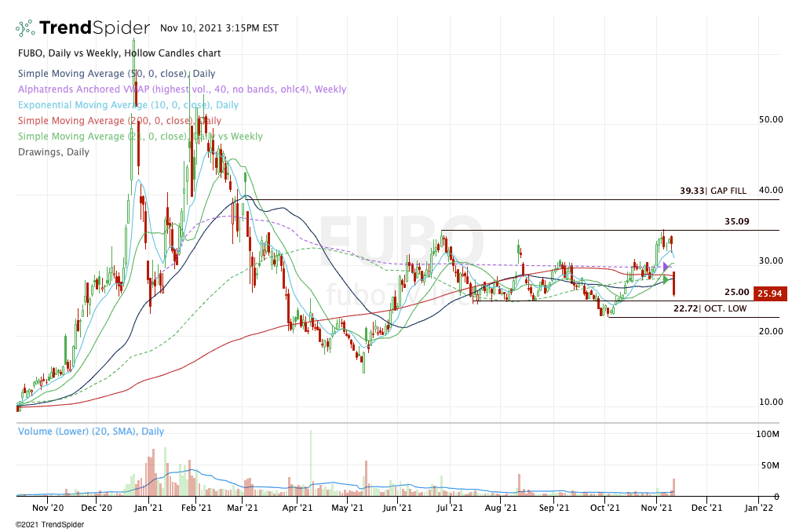Click the '40.00' price axis label
The height and width of the screenshot is (532, 803).
pos(771,191)
